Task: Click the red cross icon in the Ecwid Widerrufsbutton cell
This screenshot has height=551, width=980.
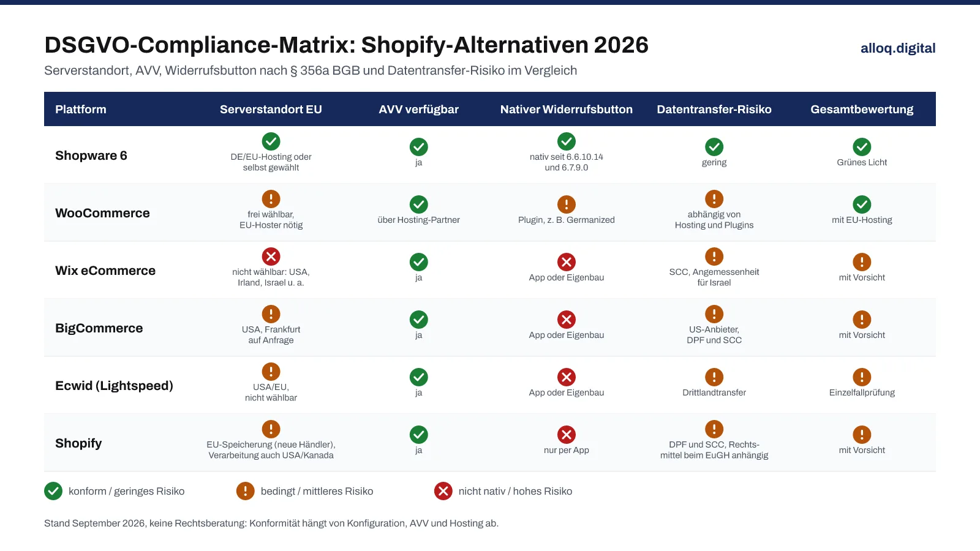Action: pyautogui.click(x=567, y=377)
